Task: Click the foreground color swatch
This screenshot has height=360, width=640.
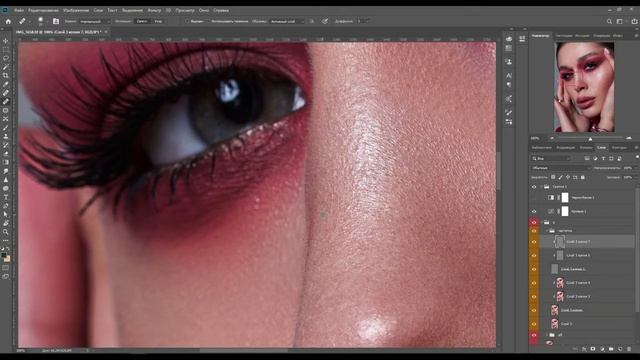Action: tap(4, 255)
